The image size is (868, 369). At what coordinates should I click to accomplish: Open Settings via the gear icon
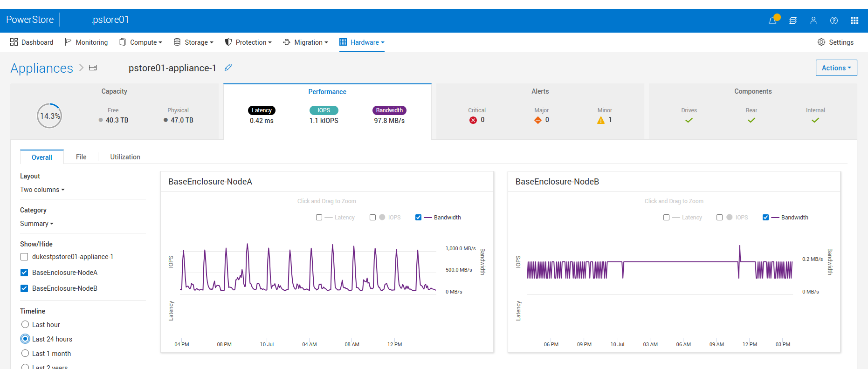[x=821, y=42]
